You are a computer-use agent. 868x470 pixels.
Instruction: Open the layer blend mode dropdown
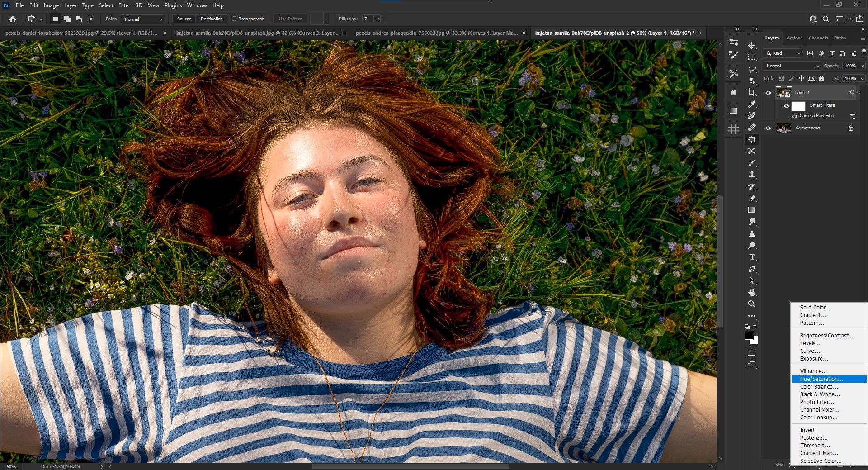pos(791,66)
